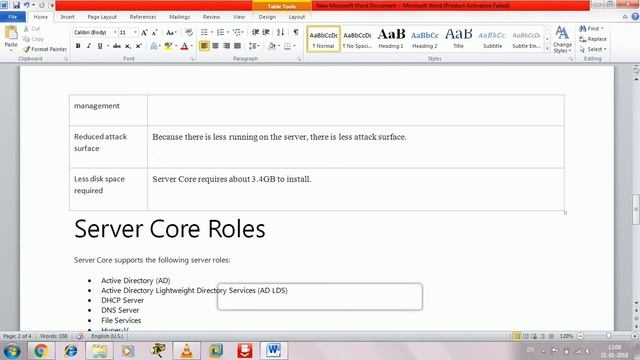The image size is (640, 360).
Task: Apply superscript formatting
Action: coord(139,46)
